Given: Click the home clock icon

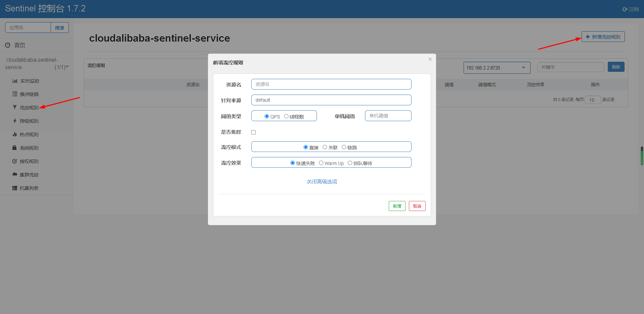Looking at the screenshot, I should [x=7, y=45].
